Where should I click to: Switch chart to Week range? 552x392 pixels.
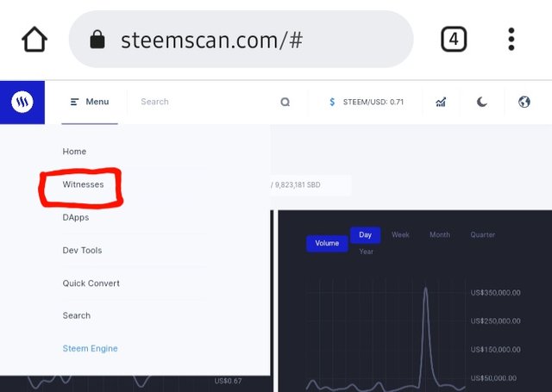(400, 234)
